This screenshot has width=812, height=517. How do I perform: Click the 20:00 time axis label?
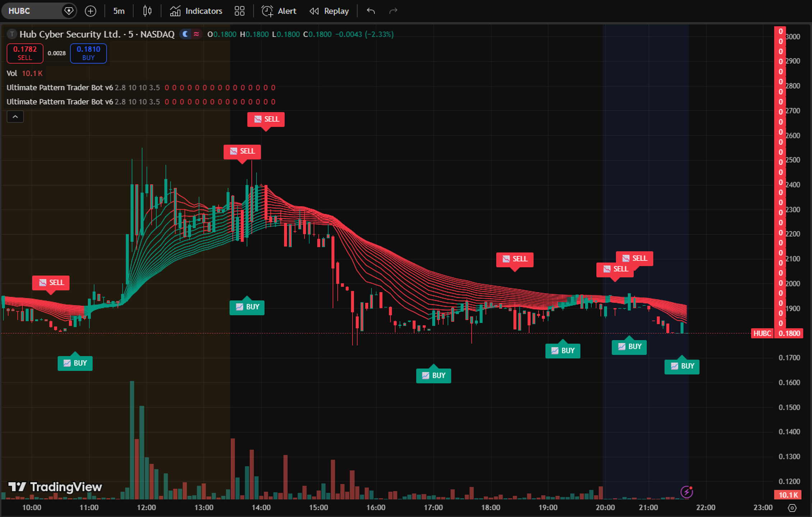point(605,508)
